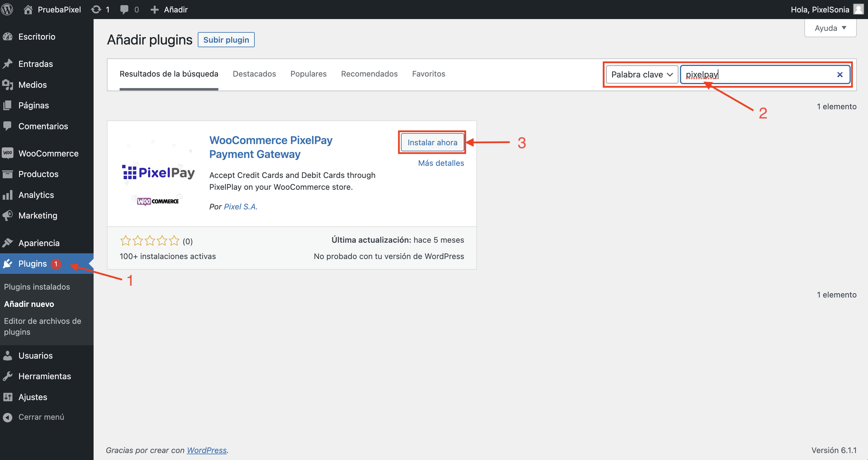Open the PixelSonia user avatar
The width and height of the screenshot is (868, 460).
pos(858,9)
